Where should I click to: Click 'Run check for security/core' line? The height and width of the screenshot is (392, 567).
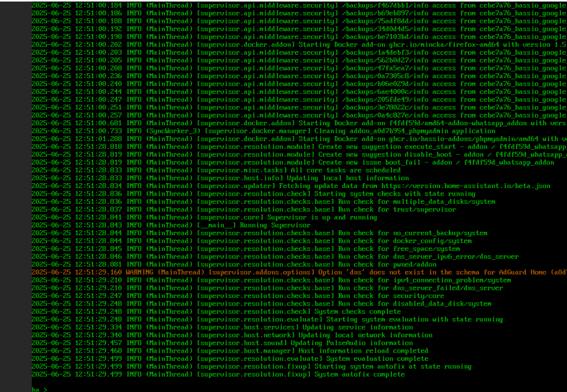pyautogui.click(x=238, y=296)
